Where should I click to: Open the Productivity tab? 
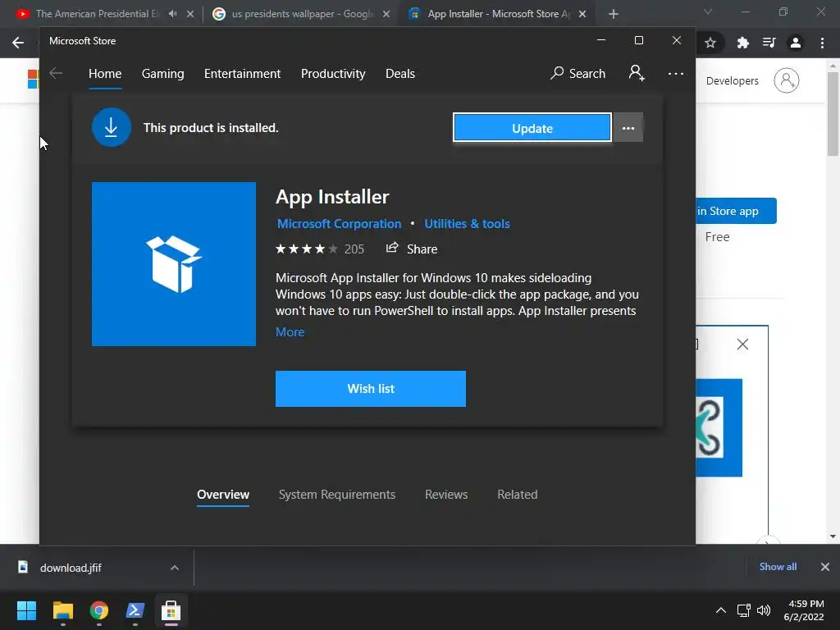(333, 73)
